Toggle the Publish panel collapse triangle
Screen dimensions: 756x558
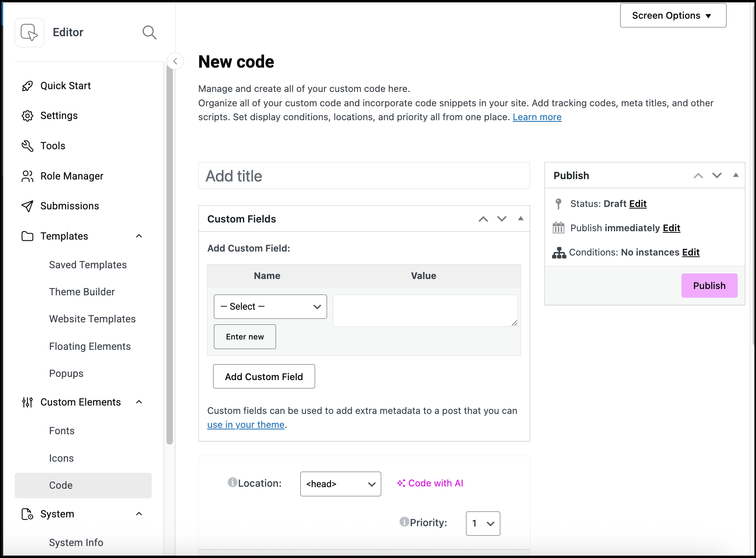point(736,175)
